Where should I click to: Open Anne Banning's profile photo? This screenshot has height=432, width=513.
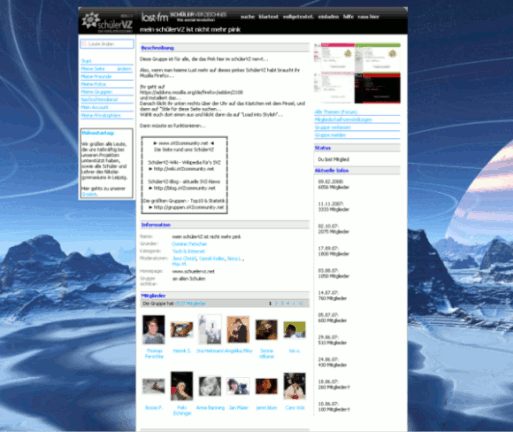210,386
